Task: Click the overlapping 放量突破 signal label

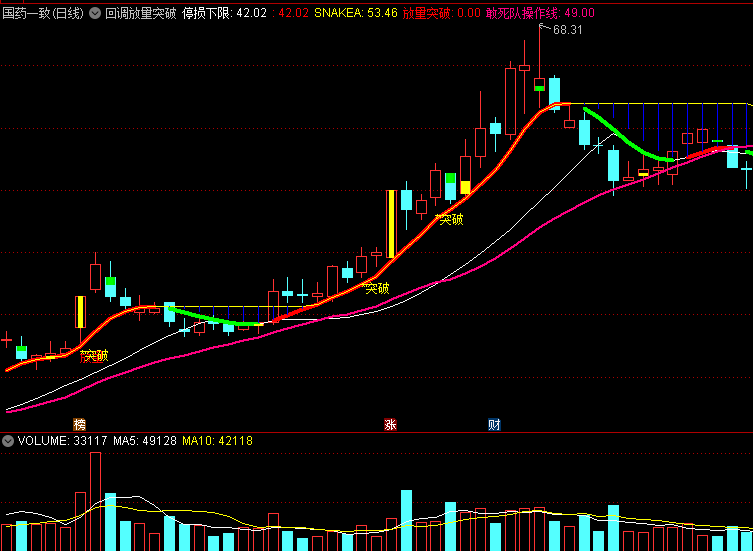Action: click(94, 356)
